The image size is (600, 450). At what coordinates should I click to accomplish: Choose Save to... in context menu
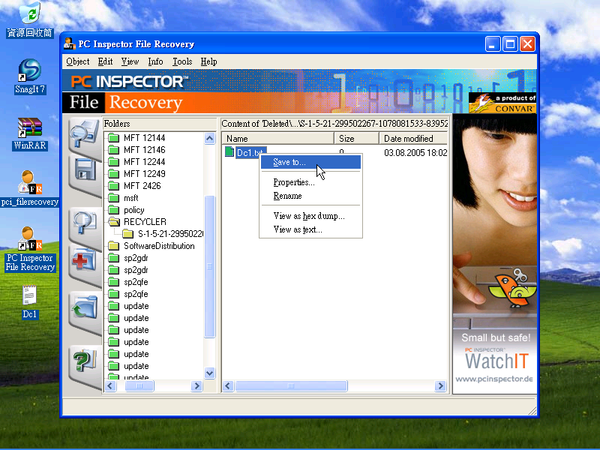(x=311, y=162)
